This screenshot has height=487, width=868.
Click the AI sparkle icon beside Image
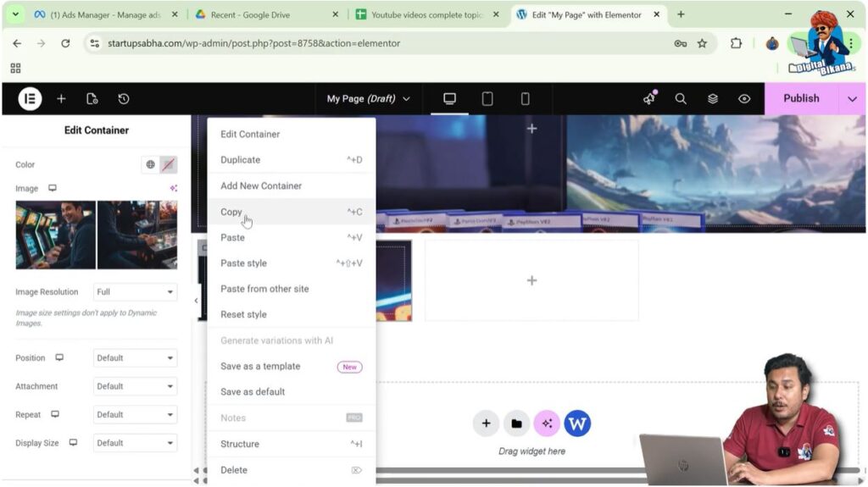coord(173,188)
